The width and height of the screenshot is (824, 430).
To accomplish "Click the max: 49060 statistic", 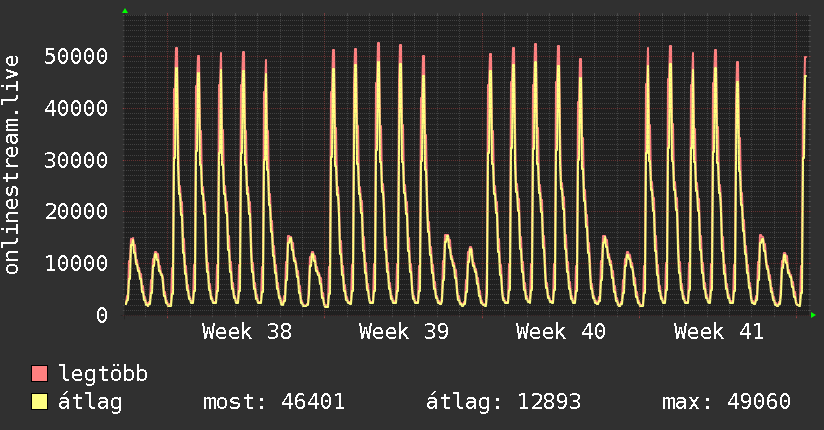I will click(726, 402).
